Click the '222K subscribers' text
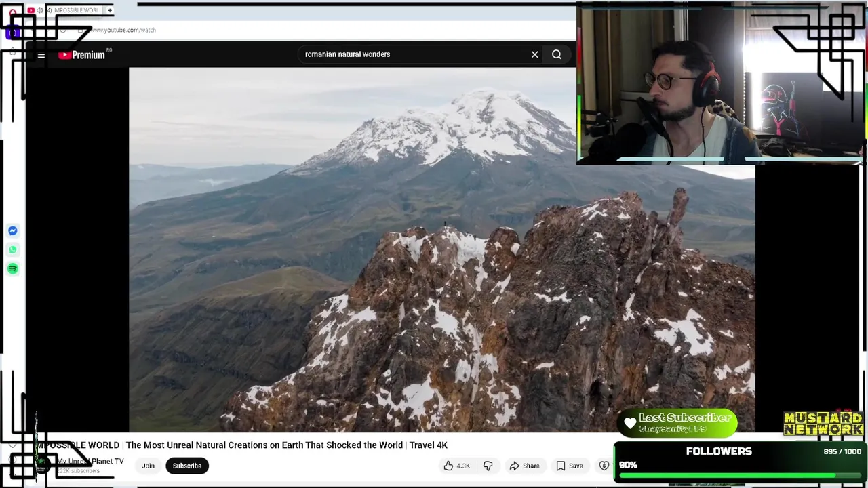Image resolution: width=868 pixels, height=488 pixels. tap(79, 470)
